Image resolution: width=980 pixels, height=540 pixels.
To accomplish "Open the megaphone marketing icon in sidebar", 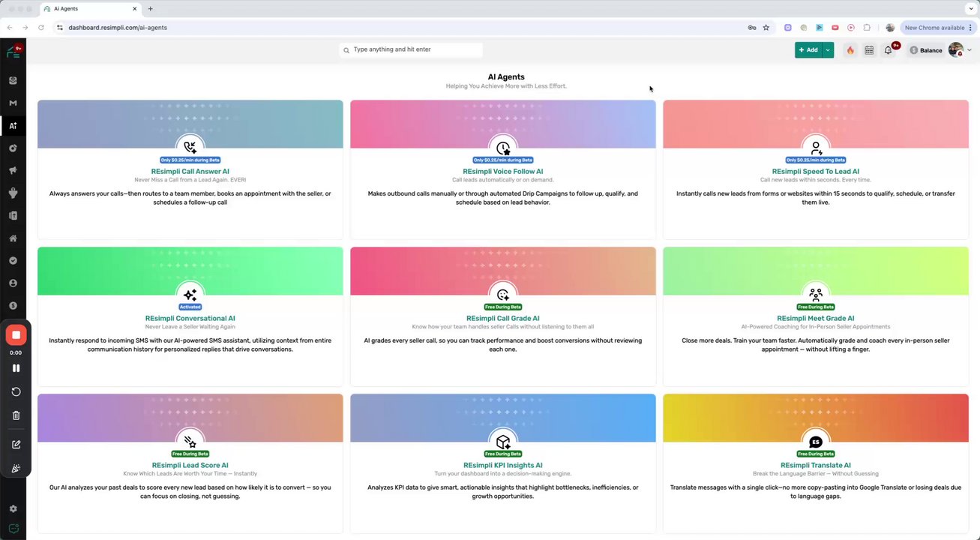I will click(13, 170).
